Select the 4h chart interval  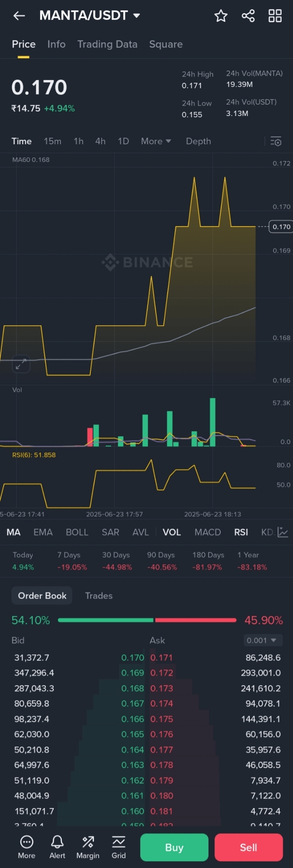[100, 141]
